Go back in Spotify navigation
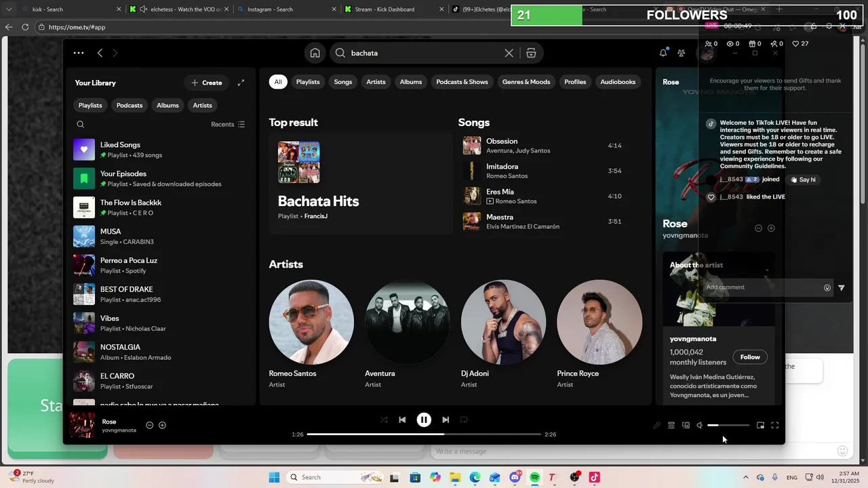Image resolution: width=868 pixels, height=488 pixels. pos(100,53)
